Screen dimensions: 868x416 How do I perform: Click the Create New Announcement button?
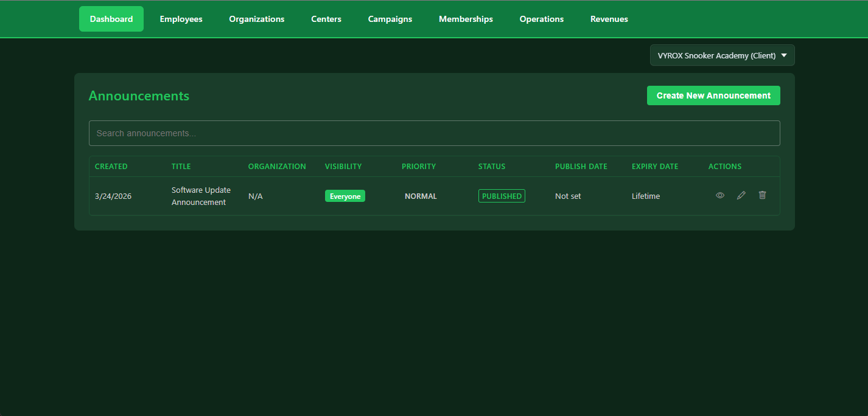point(713,95)
